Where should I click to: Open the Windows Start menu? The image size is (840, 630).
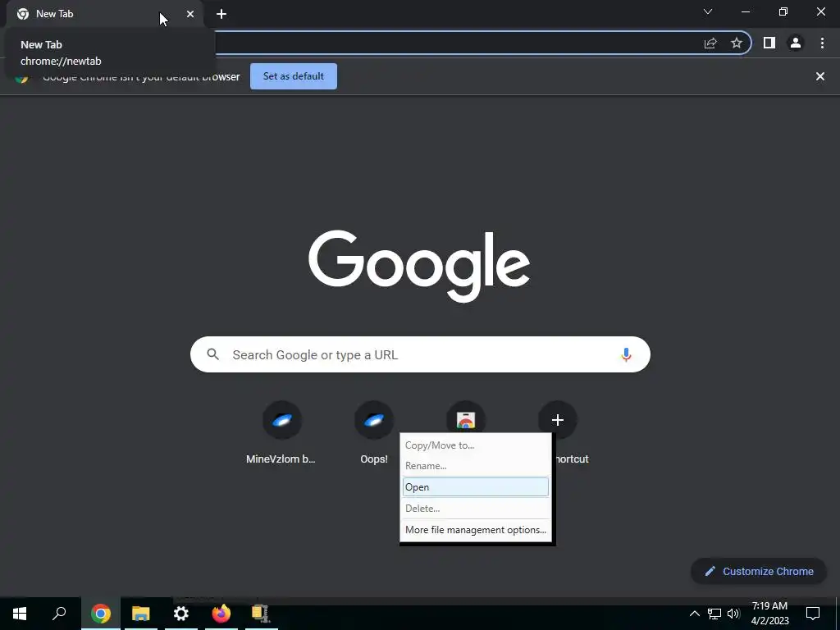[20, 614]
